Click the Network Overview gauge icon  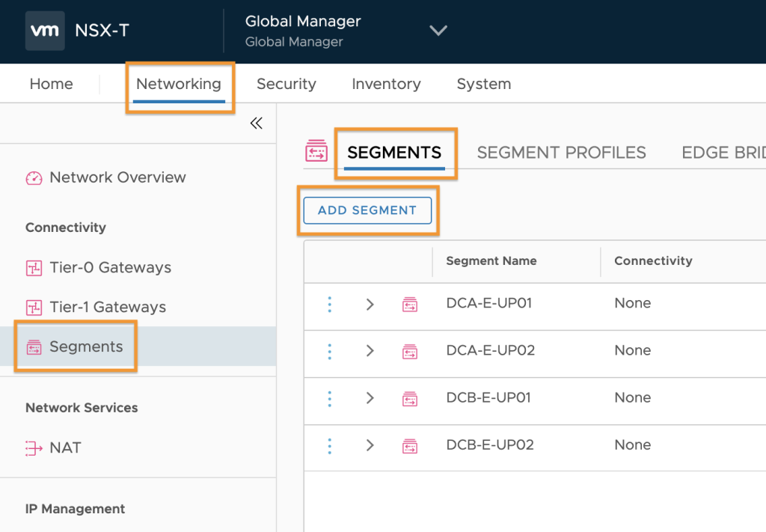[x=34, y=178]
